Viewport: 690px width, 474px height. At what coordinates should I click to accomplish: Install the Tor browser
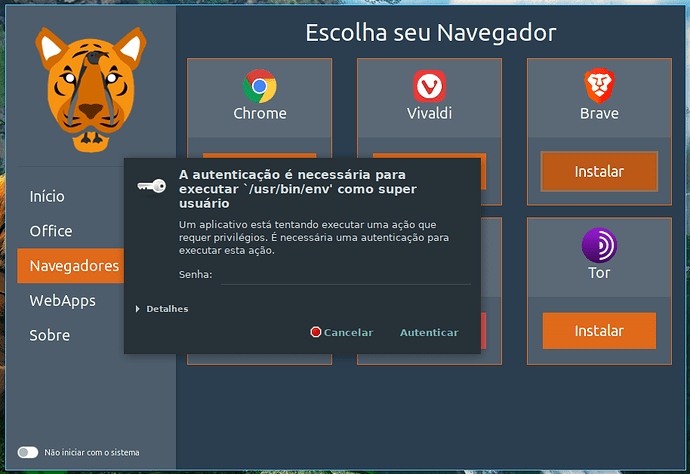599,331
